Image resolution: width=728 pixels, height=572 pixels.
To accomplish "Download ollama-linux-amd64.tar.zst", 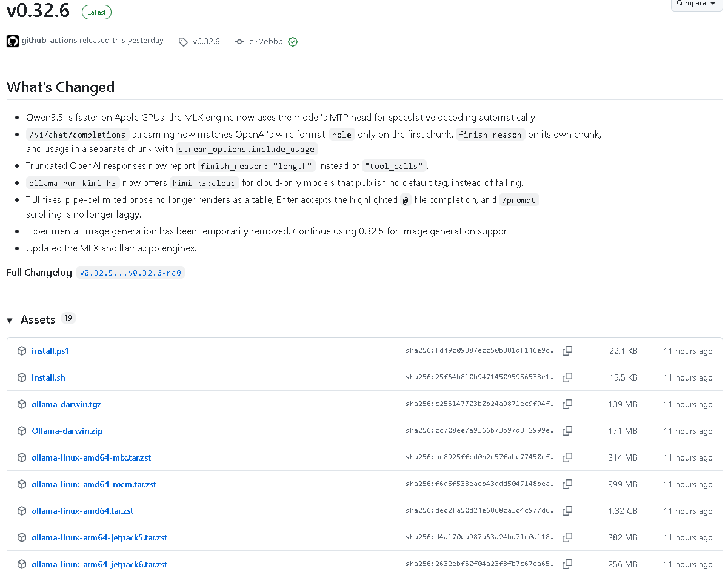I will click(82, 511).
